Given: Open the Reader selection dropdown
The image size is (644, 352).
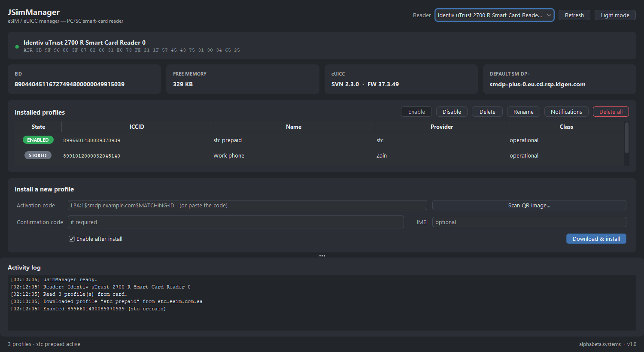Looking at the screenshot, I should [x=494, y=15].
